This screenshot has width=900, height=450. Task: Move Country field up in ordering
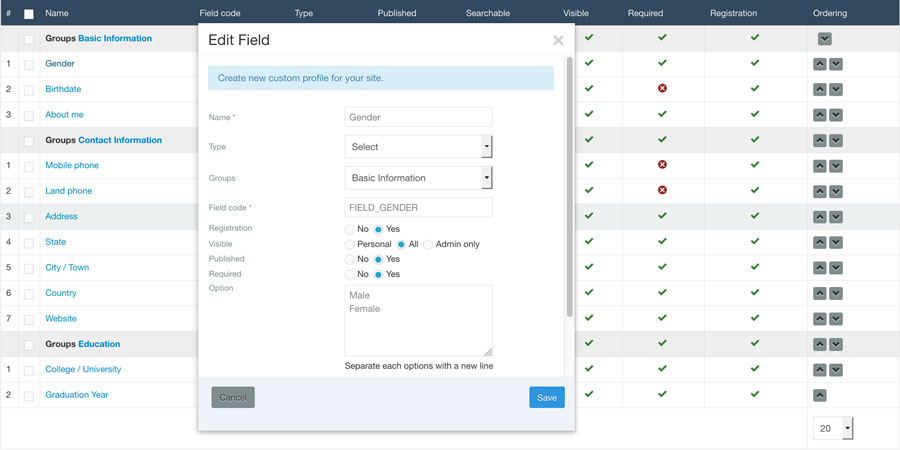820,293
